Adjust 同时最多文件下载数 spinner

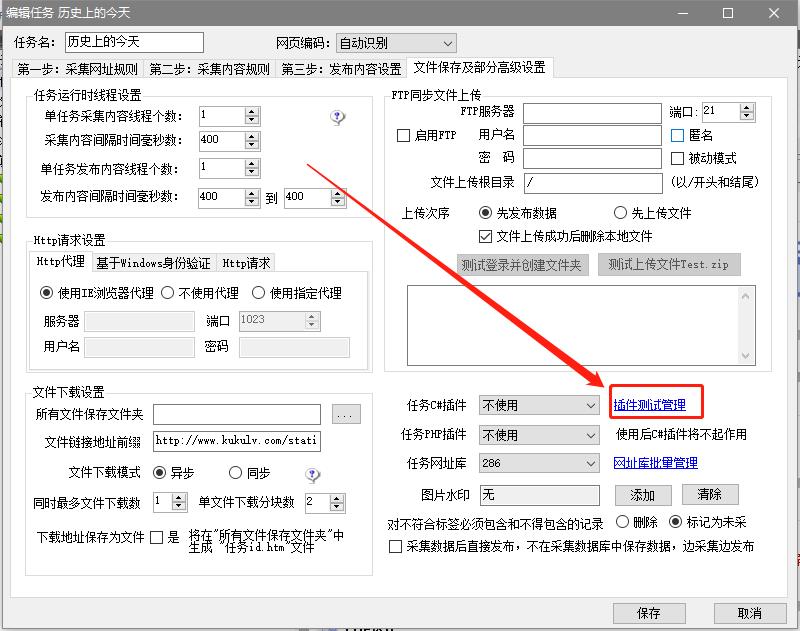pyautogui.click(x=179, y=502)
